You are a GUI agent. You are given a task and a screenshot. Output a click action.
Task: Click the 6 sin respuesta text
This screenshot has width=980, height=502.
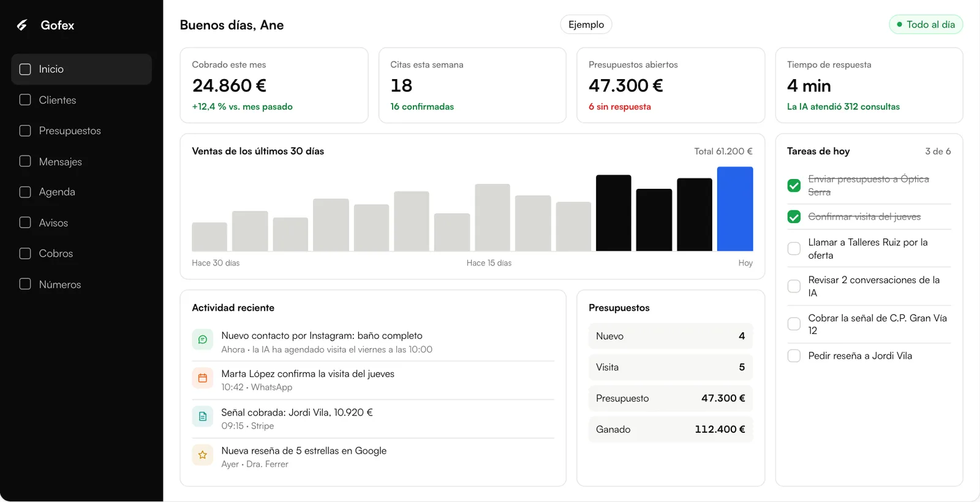pos(620,107)
